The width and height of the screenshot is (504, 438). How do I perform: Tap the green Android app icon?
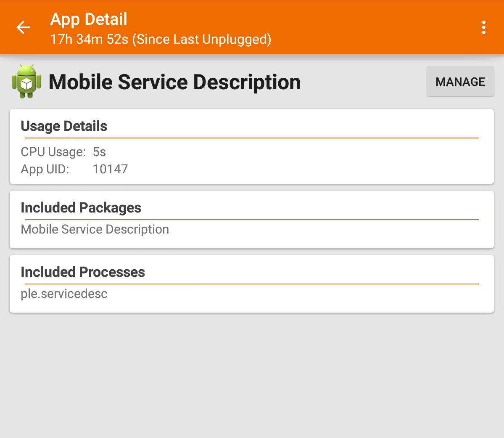[26, 82]
